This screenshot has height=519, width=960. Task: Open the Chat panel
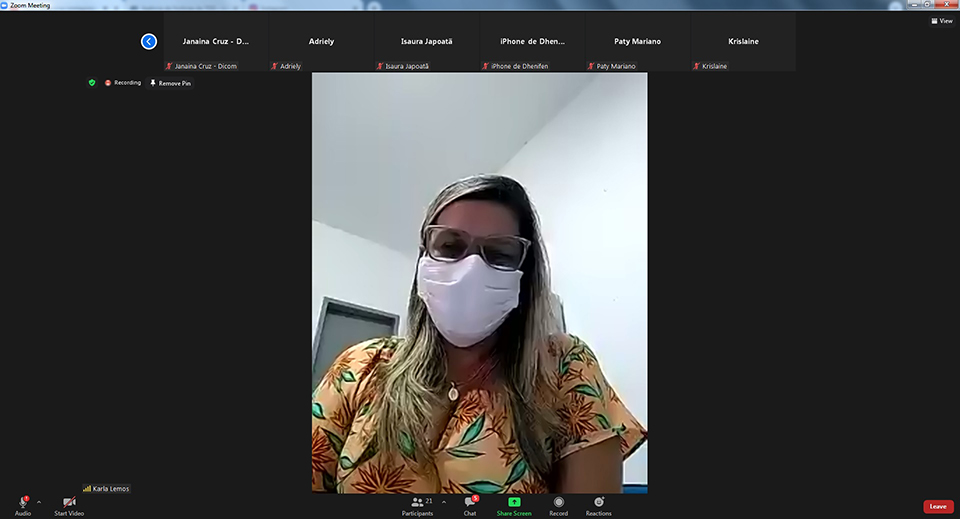(470, 502)
